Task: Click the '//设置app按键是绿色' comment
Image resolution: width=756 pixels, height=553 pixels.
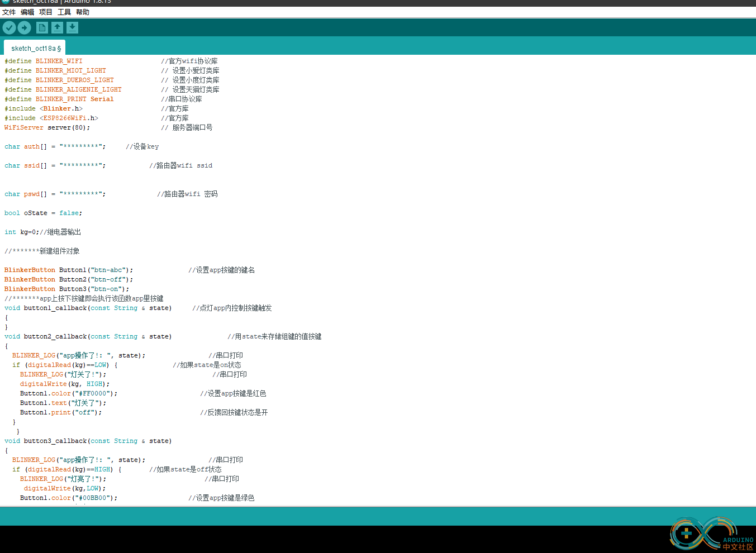Action: pos(221,498)
